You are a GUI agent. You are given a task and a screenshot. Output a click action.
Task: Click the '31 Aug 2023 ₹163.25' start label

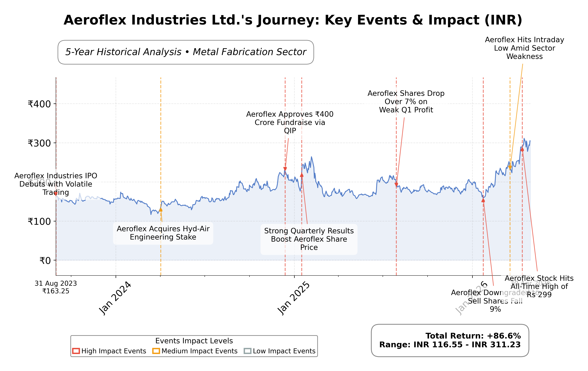tap(56, 287)
